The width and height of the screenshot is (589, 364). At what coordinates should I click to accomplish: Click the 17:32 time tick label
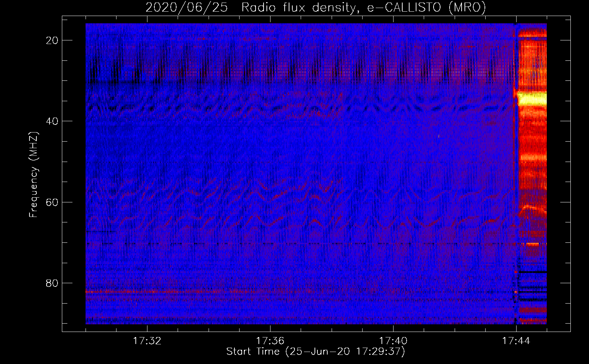point(147,341)
